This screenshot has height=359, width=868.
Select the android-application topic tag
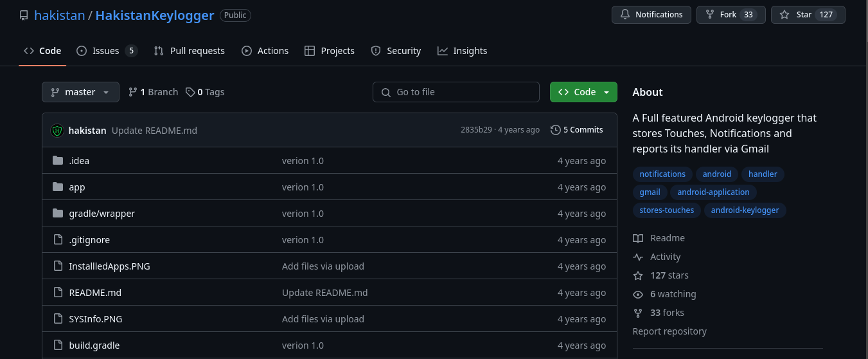pos(713,192)
